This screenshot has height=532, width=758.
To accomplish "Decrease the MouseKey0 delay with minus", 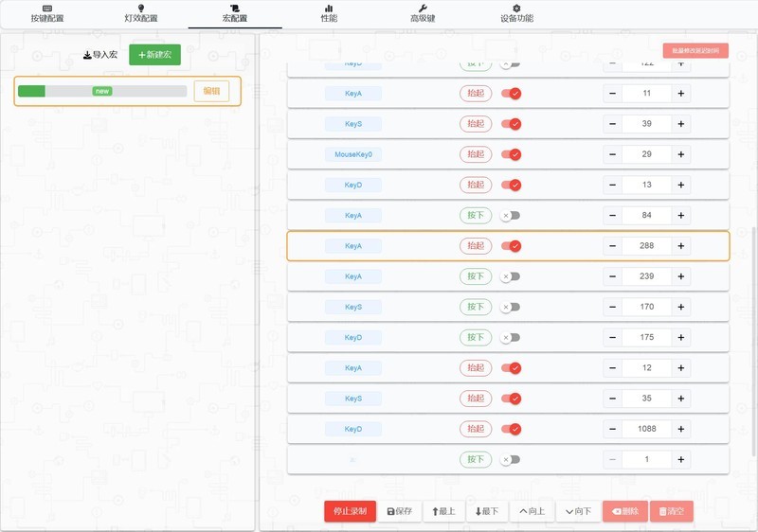I will pos(612,154).
